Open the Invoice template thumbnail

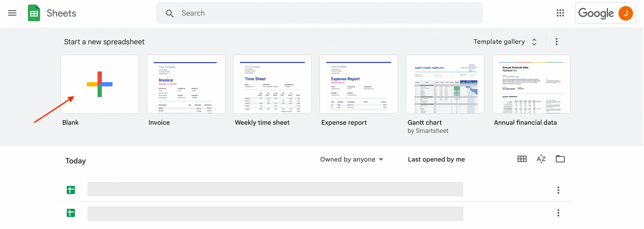(186, 84)
